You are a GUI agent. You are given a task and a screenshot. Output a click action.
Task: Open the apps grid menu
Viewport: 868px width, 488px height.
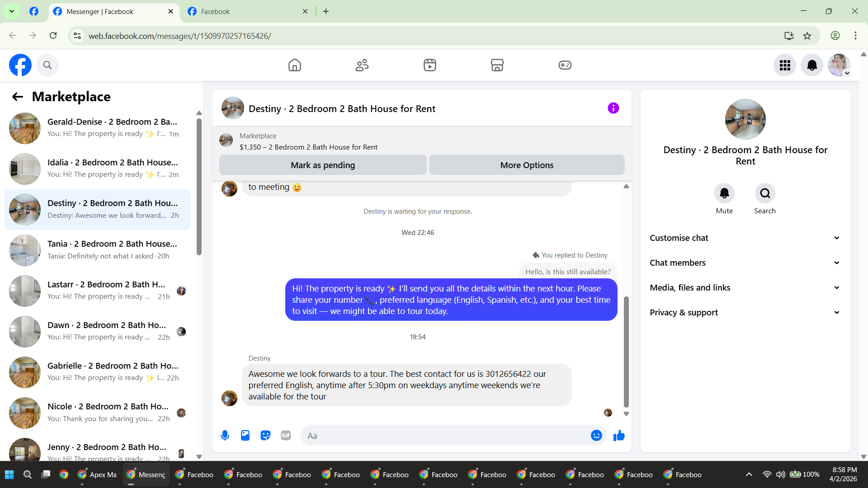point(785,66)
